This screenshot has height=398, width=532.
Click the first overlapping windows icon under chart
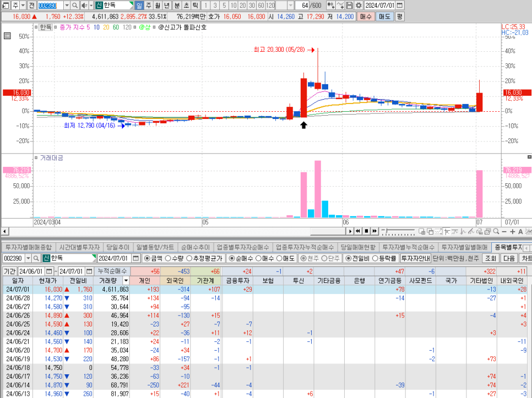pos(422,232)
